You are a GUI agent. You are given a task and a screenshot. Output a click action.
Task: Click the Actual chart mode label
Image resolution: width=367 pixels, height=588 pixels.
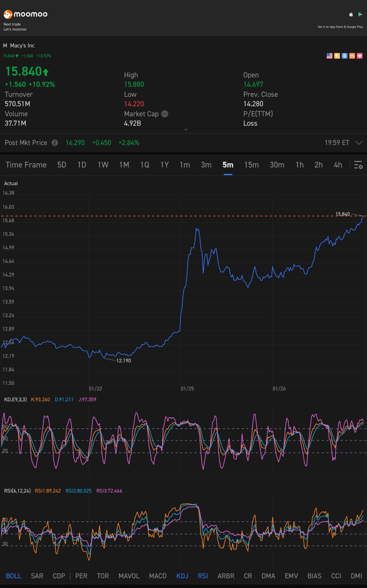click(11, 183)
